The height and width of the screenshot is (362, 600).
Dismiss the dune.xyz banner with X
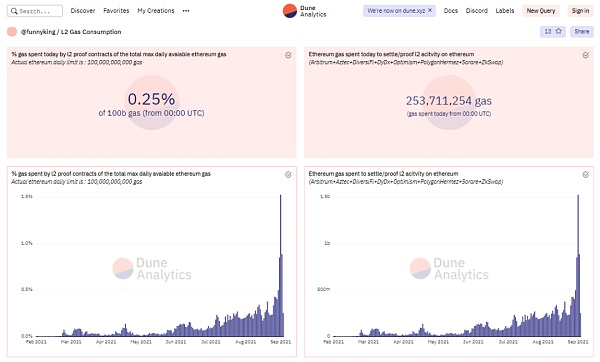coord(430,10)
